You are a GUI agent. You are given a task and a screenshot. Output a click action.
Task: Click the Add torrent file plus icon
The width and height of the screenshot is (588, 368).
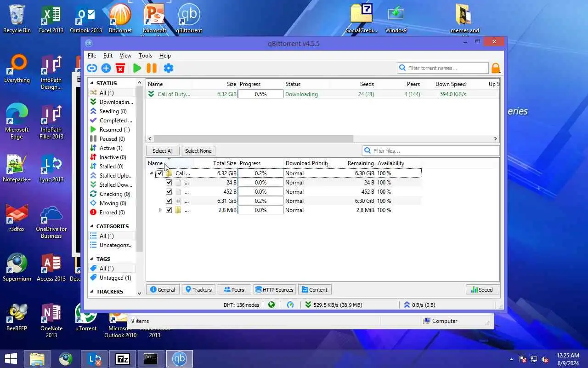coord(106,68)
